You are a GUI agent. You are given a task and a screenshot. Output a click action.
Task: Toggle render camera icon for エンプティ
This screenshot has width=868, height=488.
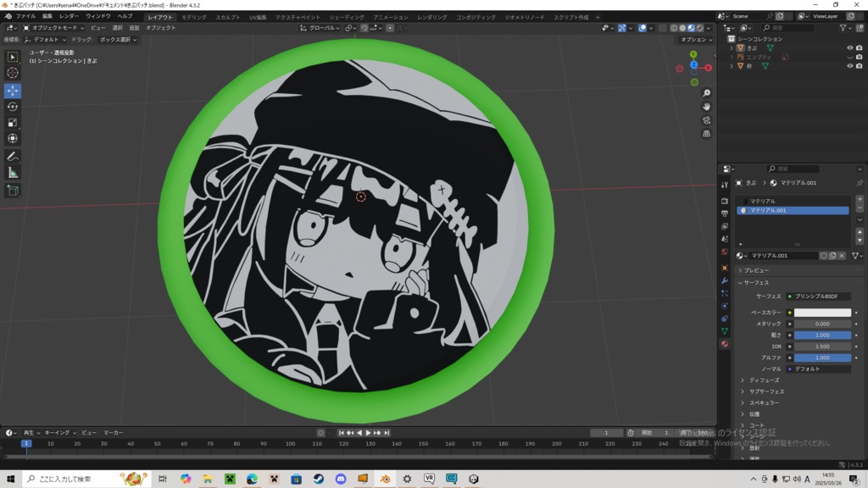pos(860,57)
